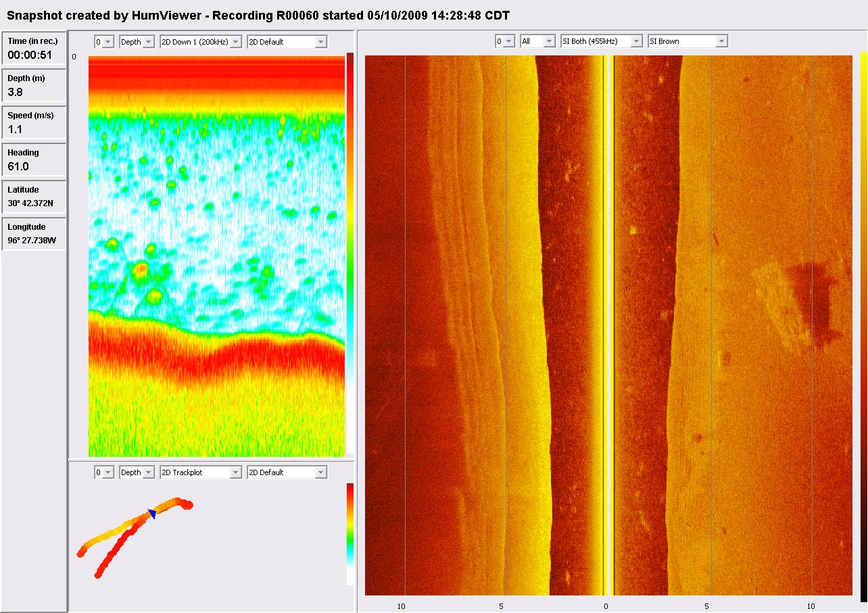The height and width of the screenshot is (613, 868).
Task: Click the Latitude readout box
Action: tap(34, 197)
